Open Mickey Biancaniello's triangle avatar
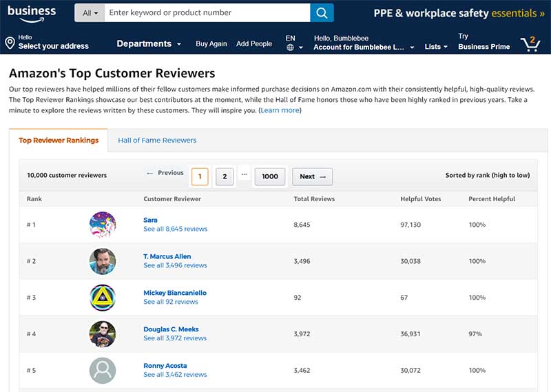Viewport: 551px width, 392px height. coord(103,298)
